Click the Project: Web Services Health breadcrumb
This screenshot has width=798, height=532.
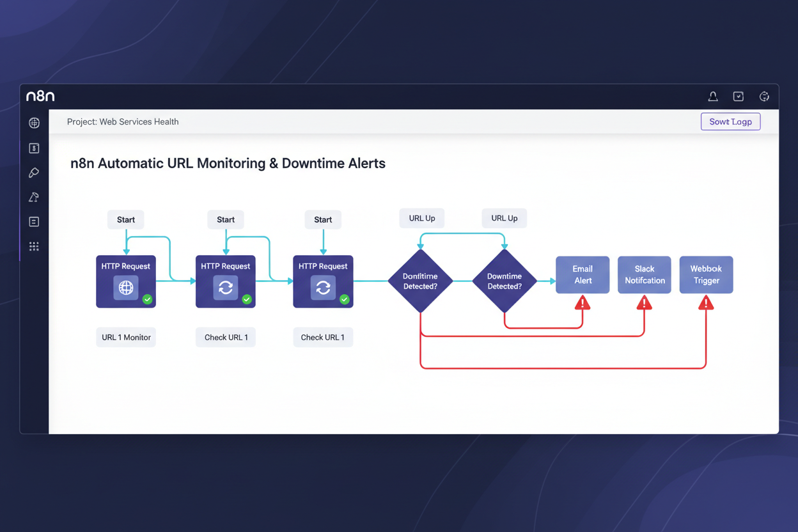(x=123, y=121)
